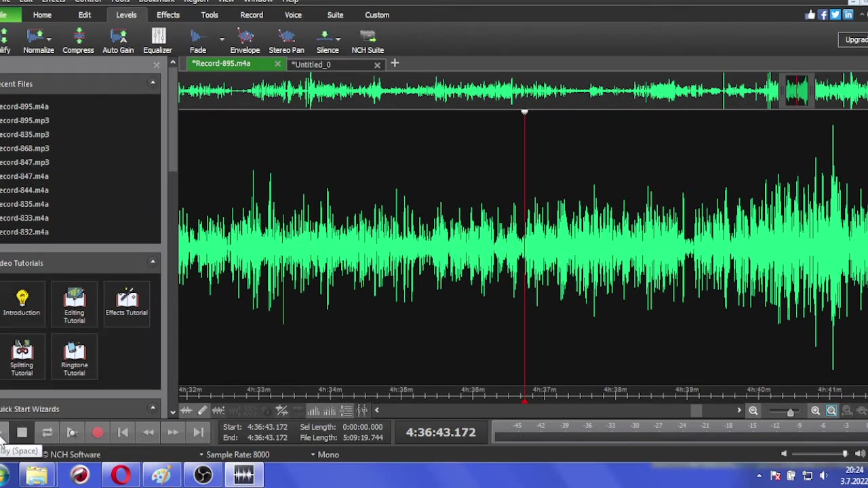This screenshot has height=488, width=868.
Task: Click the scrub play button
Action: click(72, 432)
